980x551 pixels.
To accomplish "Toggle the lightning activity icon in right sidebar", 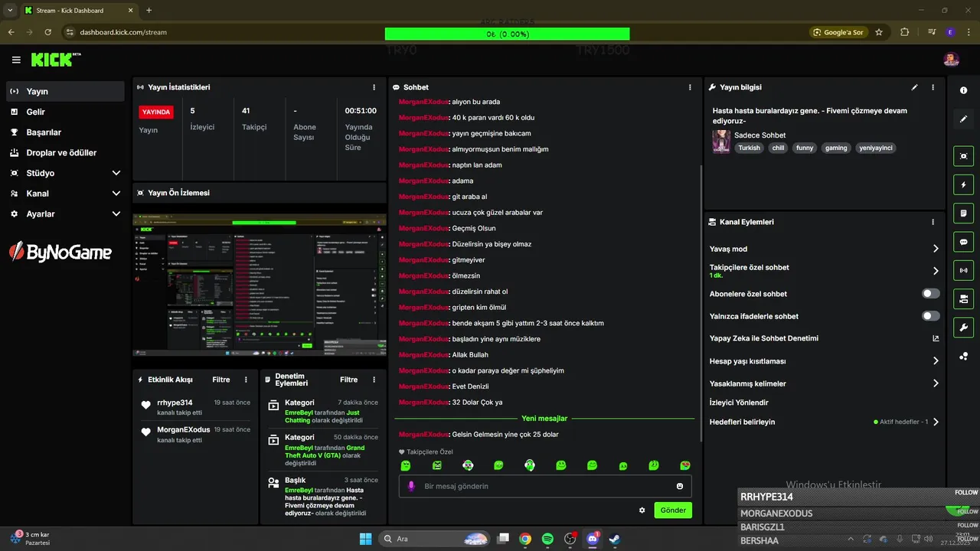I will click(963, 184).
